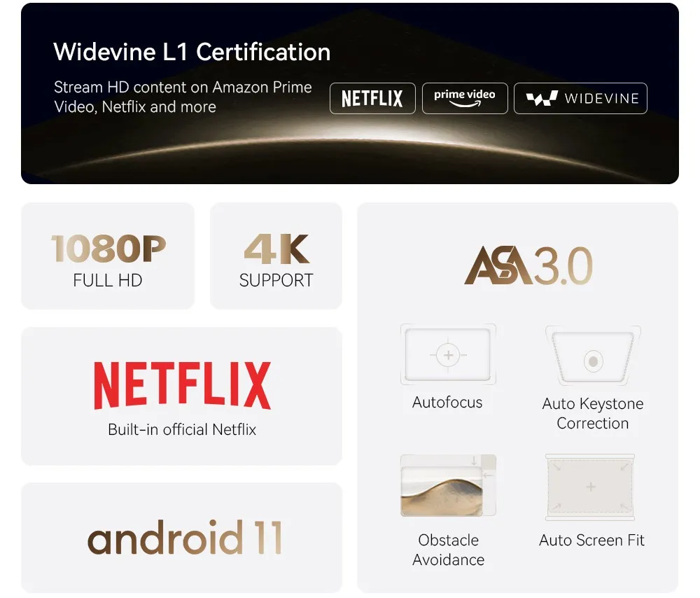700x598 pixels.
Task: Select the Autofocus crosshair icon
Action: (x=448, y=354)
